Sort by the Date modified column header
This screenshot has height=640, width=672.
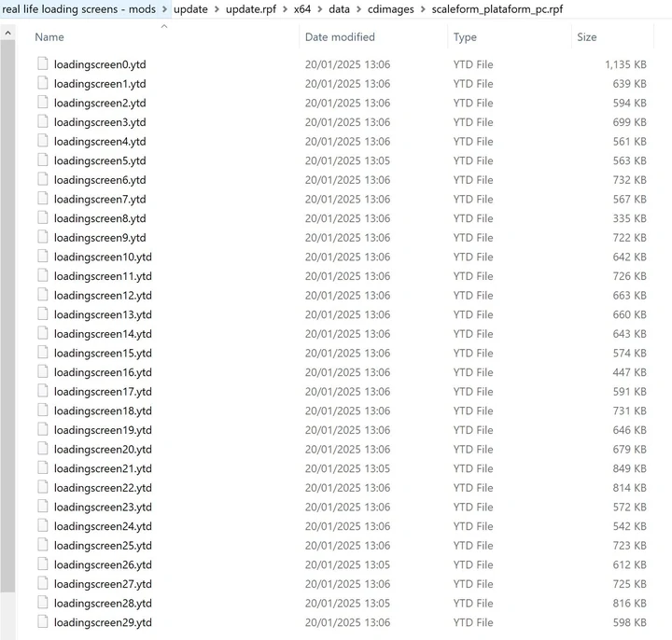pos(340,37)
